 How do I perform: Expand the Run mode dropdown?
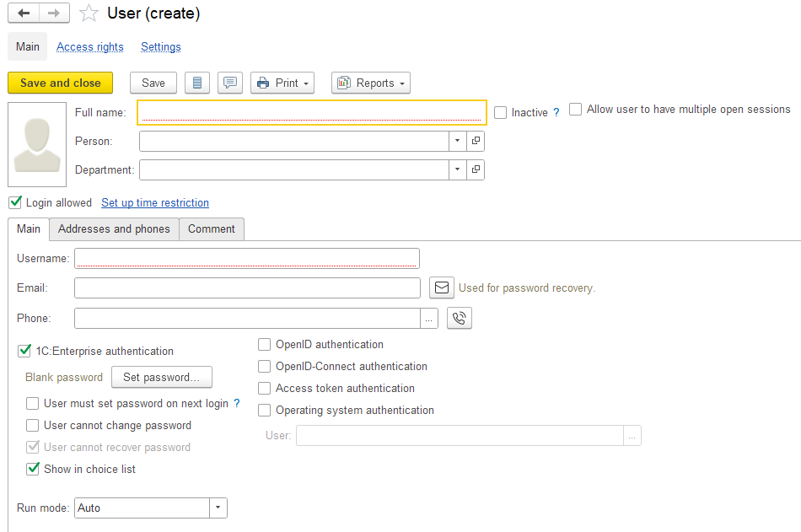pyautogui.click(x=218, y=508)
